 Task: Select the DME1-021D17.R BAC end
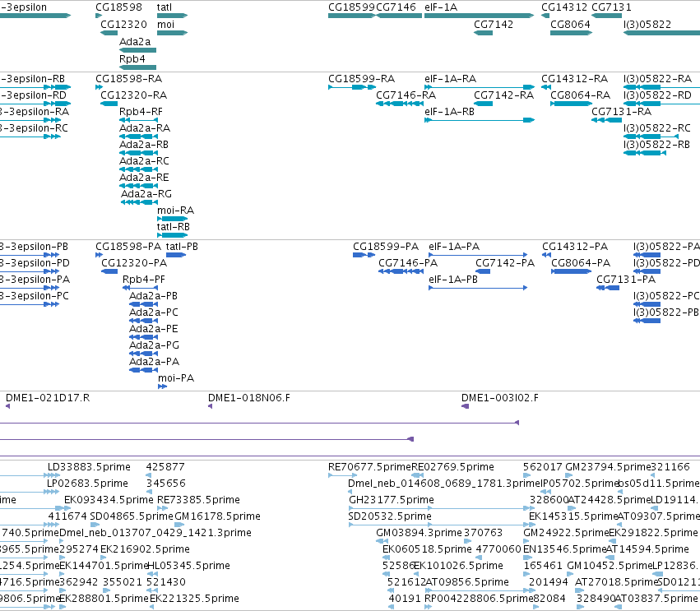7,406
